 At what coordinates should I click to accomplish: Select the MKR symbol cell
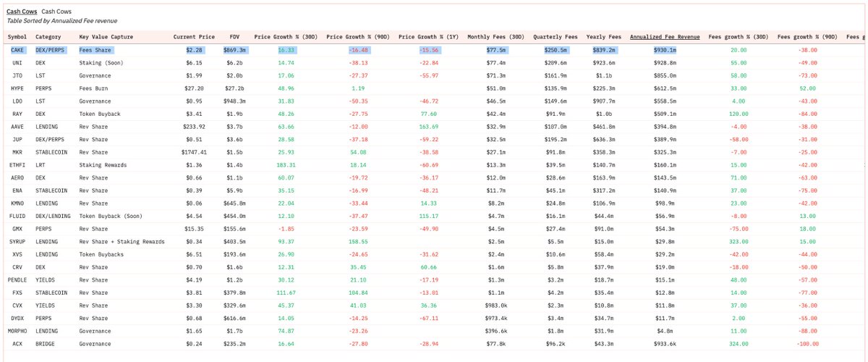coord(18,152)
